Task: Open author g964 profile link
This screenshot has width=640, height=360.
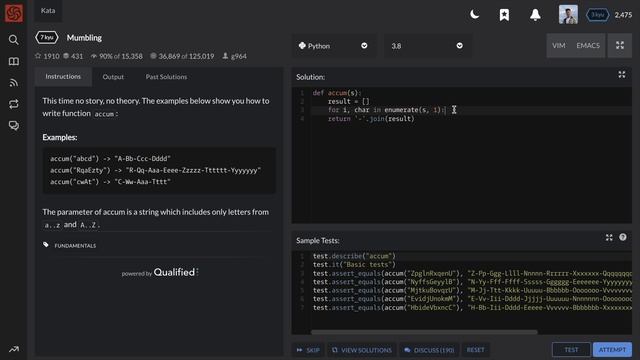Action: point(235,56)
